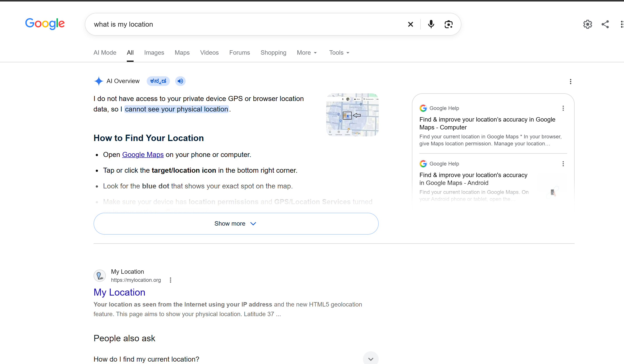Click the Google Help logo on Computer card
Viewport: 624px width, 364px height.
pos(423,108)
